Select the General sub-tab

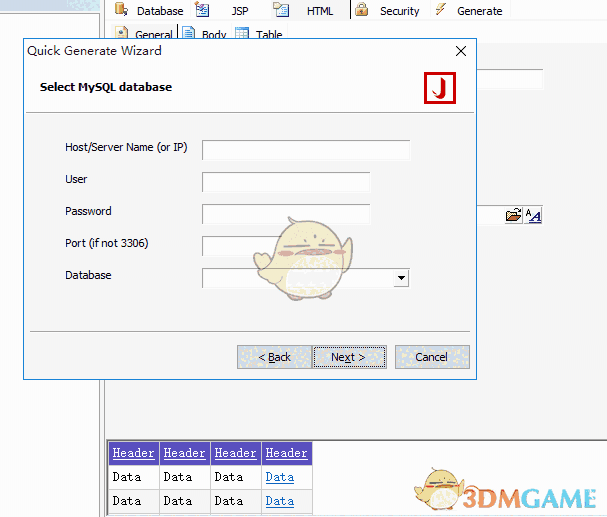pyautogui.click(x=144, y=34)
